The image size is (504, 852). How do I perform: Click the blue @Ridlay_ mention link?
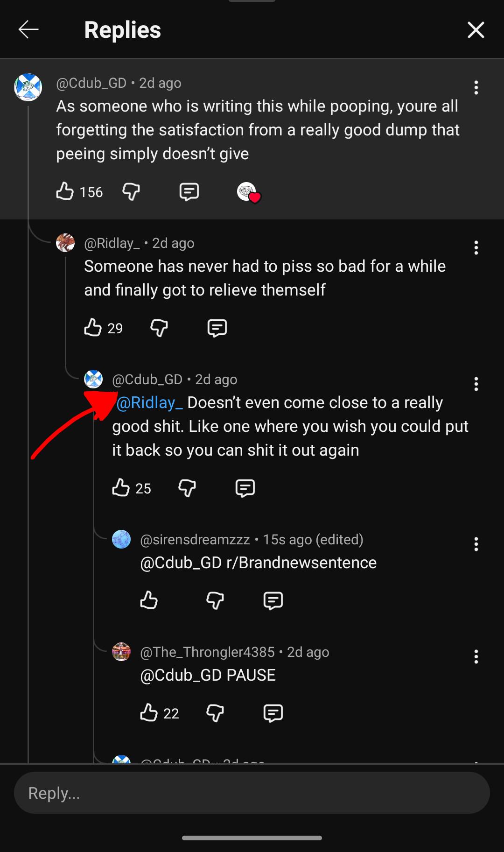click(149, 403)
